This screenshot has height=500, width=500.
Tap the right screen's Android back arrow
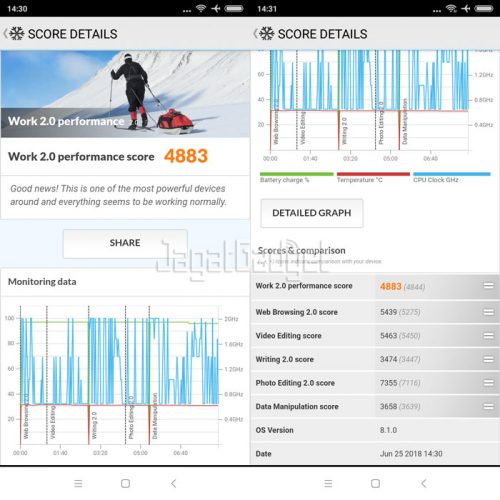(424, 483)
